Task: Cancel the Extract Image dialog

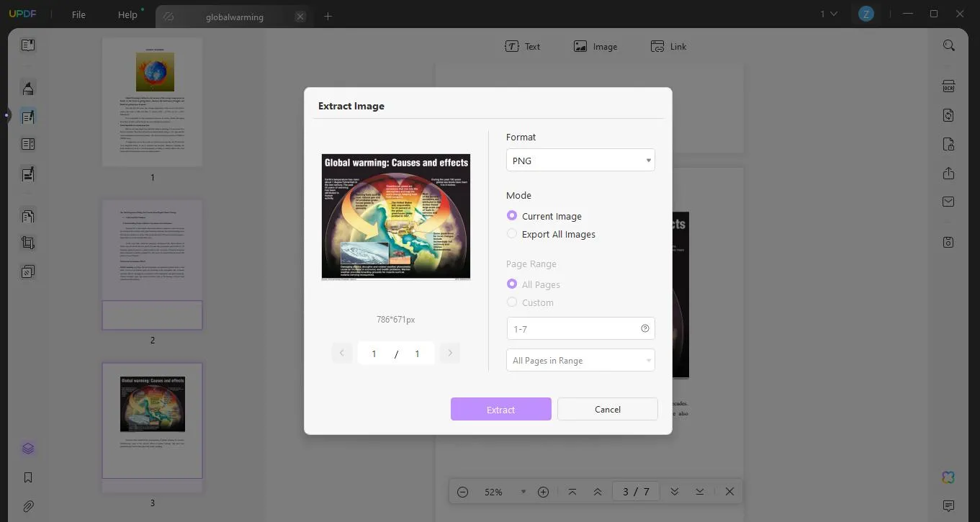Action: (x=608, y=409)
